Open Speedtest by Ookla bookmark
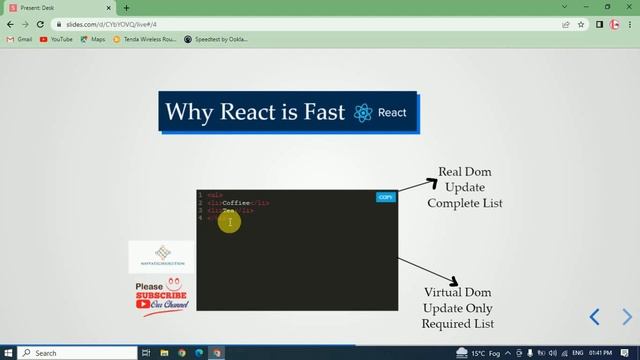 (216, 39)
